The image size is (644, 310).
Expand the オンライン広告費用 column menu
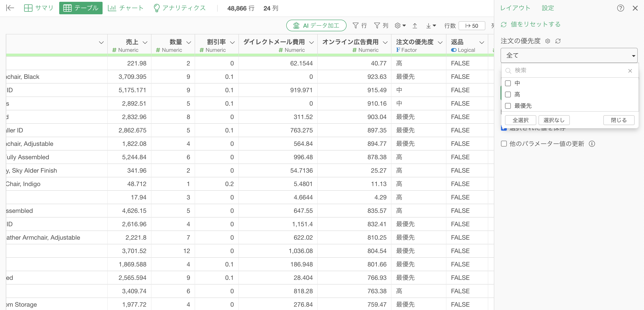[385, 42]
